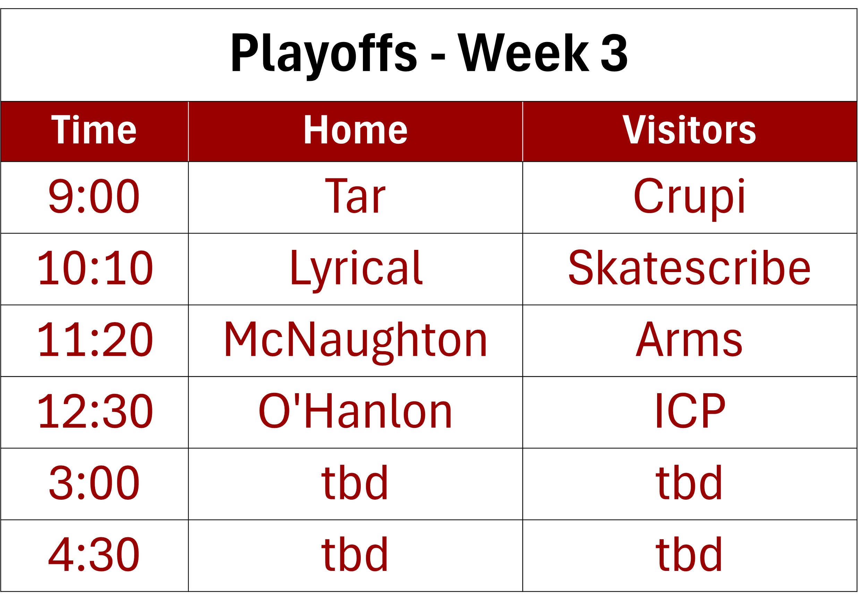Click the Visitors tbd cell in the 4:30 row
The height and width of the screenshot is (616, 858).
click(x=689, y=555)
